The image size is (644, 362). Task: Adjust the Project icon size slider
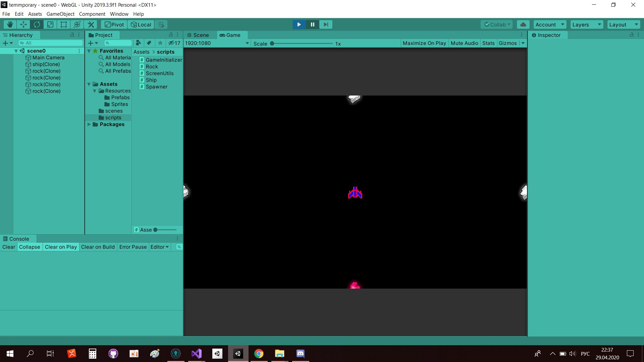pos(165,230)
